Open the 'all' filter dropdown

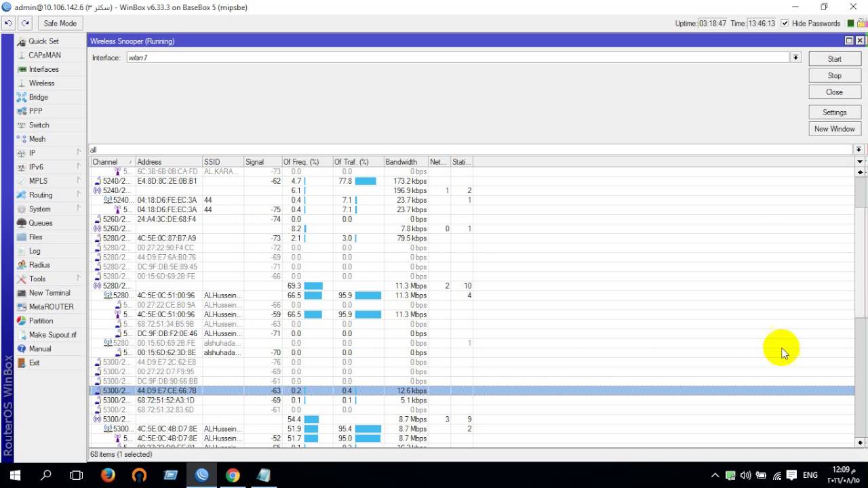coord(859,150)
